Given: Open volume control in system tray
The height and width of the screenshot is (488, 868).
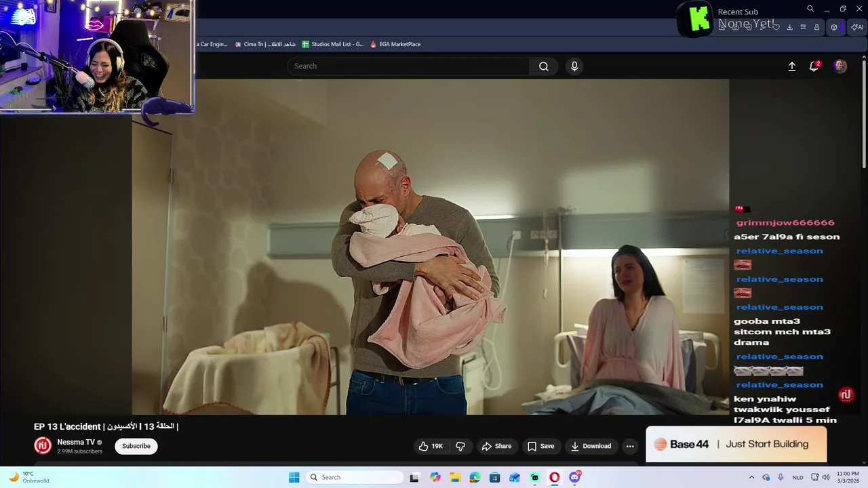Looking at the screenshot, I should pos(827,477).
